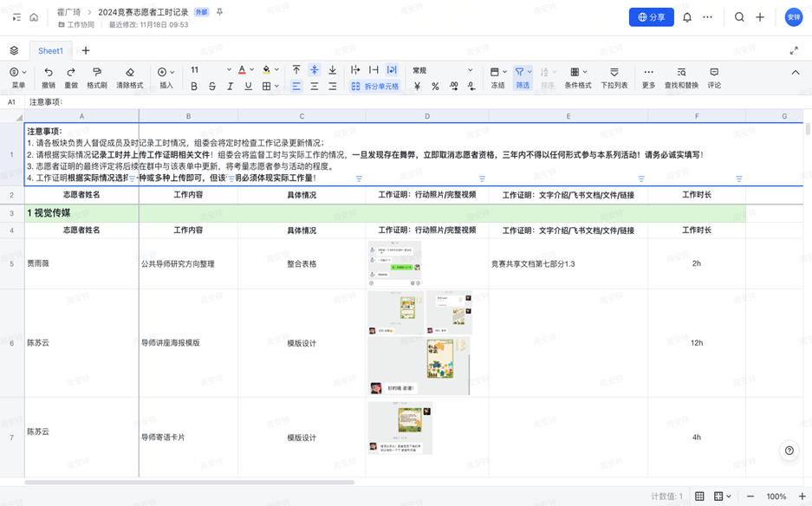Go to the home icon

(x=34, y=17)
